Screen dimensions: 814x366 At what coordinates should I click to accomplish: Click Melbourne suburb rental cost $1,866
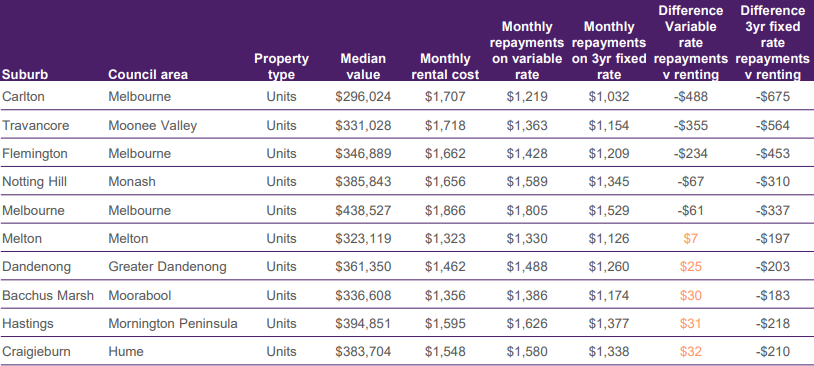pos(445,210)
